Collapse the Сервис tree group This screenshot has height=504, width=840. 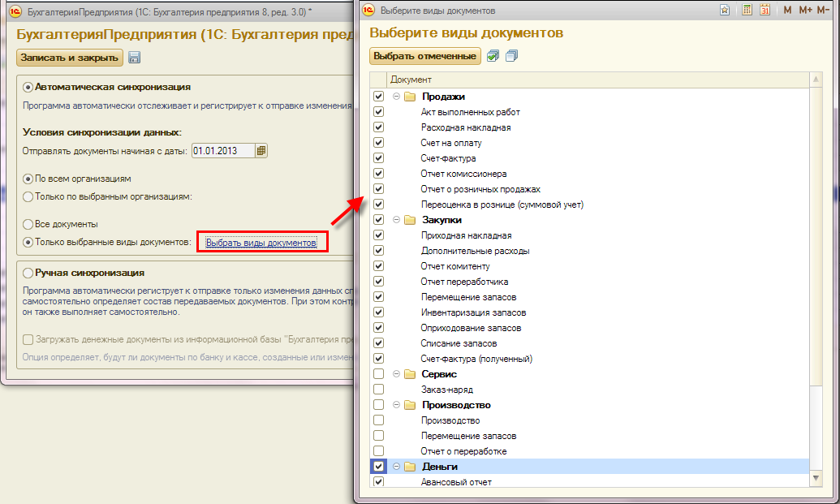(396, 374)
